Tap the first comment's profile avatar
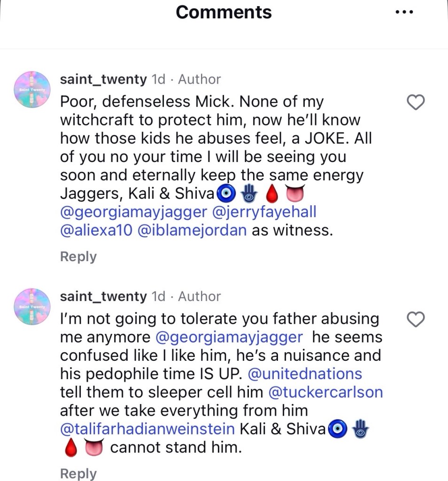Viewport: 448px width, 481px height. click(x=32, y=90)
